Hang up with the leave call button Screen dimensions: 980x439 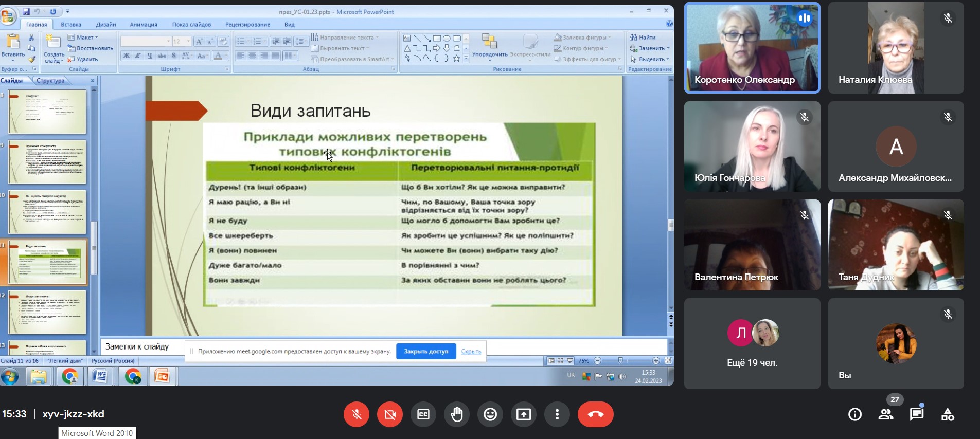[x=595, y=414]
